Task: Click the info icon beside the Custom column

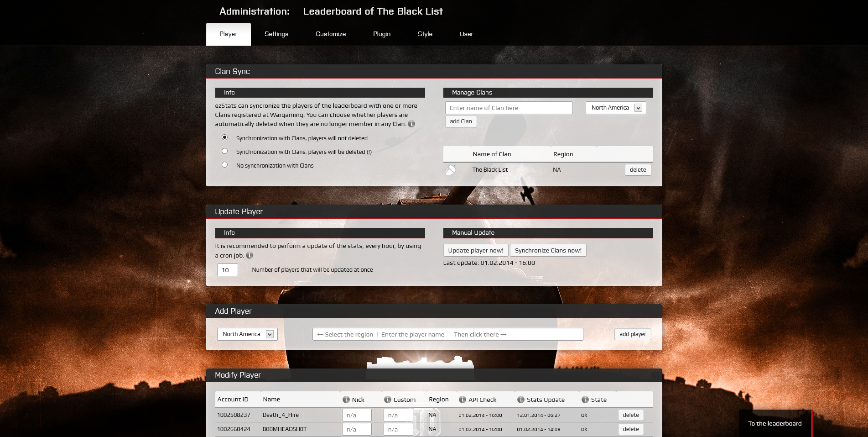Action: coord(387,399)
